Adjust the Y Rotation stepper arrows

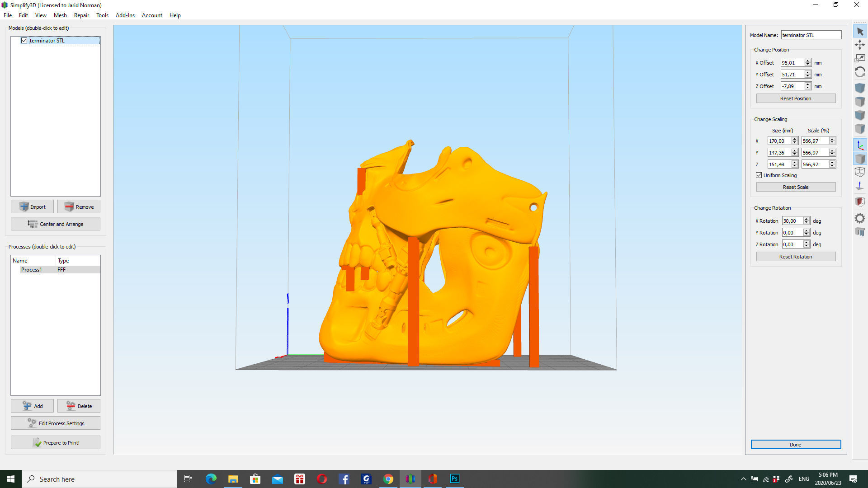coord(806,233)
